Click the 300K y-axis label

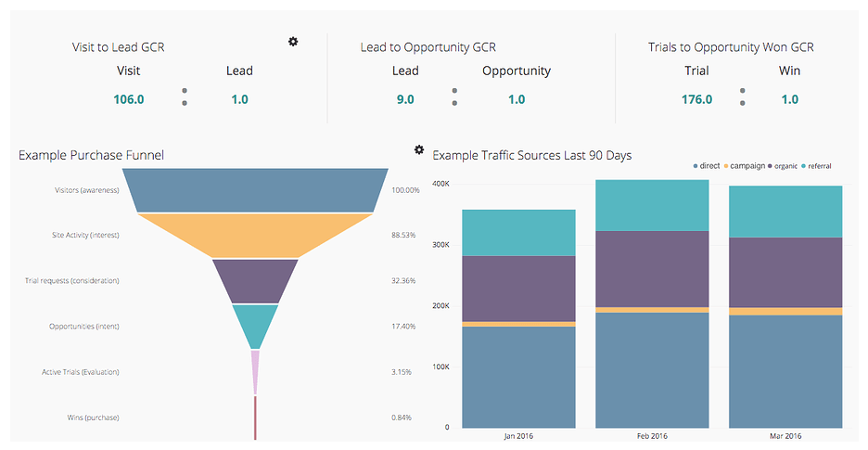(x=440, y=244)
